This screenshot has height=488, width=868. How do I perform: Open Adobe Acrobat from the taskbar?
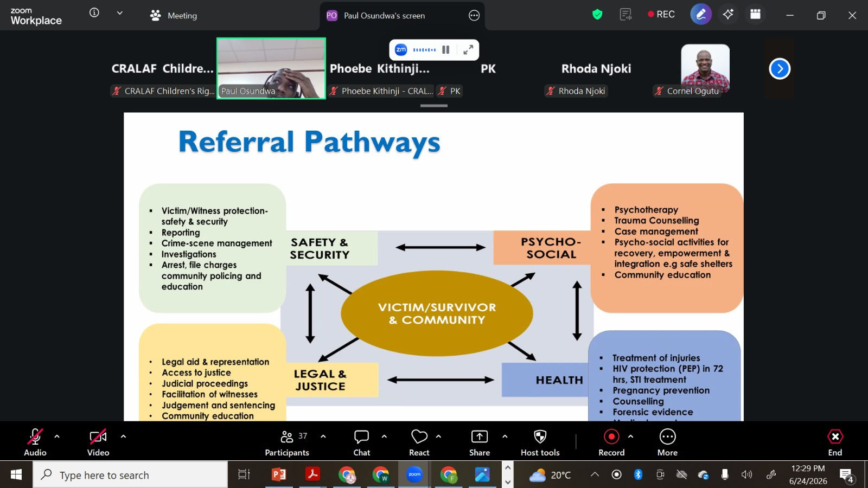pos(313,475)
